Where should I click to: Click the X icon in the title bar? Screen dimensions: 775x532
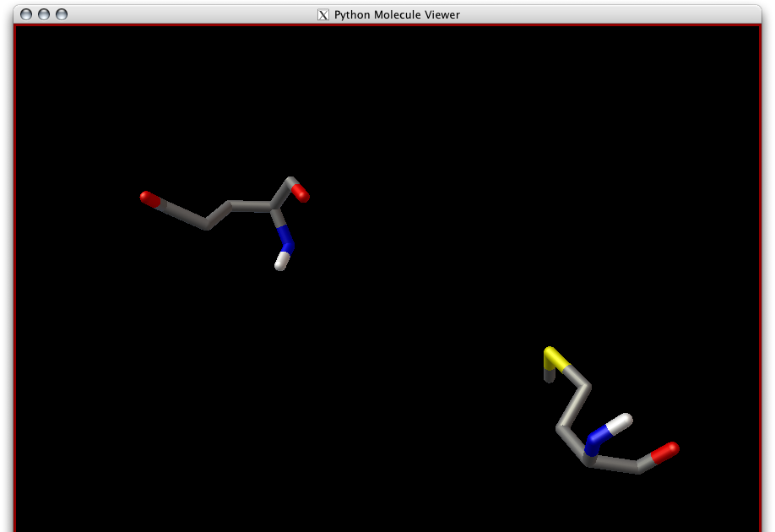click(x=323, y=14)
